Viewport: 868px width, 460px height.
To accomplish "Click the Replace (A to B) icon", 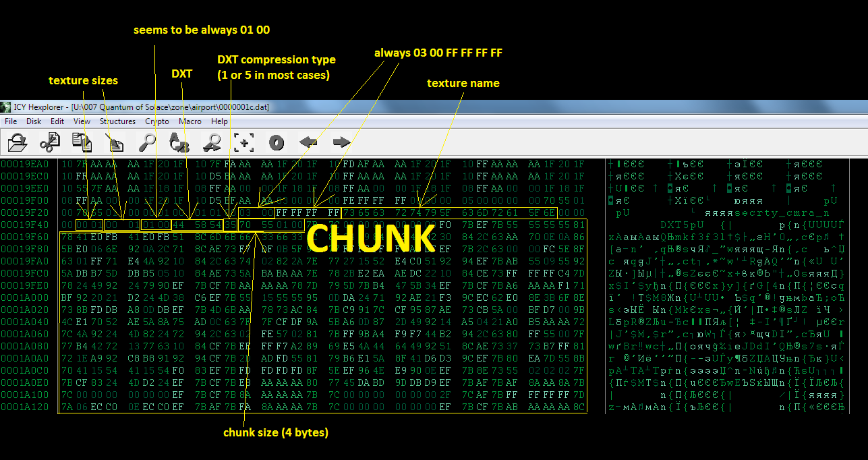I will tap(179, 142).
